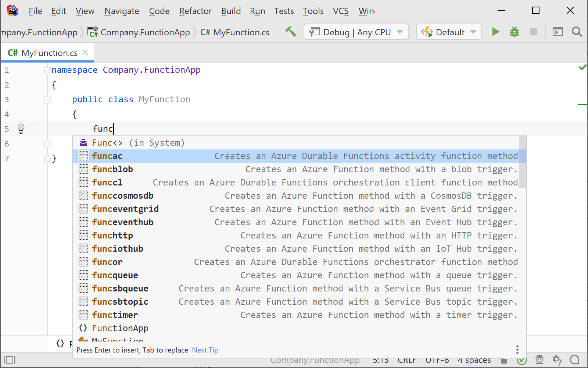The image size is (588, 368).
Task: Click the green circled check status bar icon
Action: pos(522,360)
